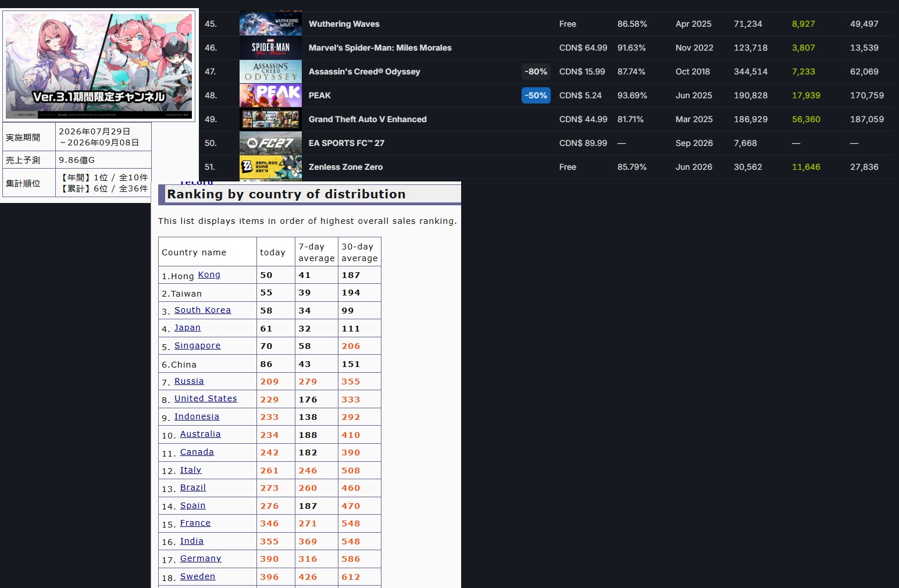Click the 27,836 value for Zenless Zone Zero
The height and width of the screenshot is (588, 899).
[864, 167]
